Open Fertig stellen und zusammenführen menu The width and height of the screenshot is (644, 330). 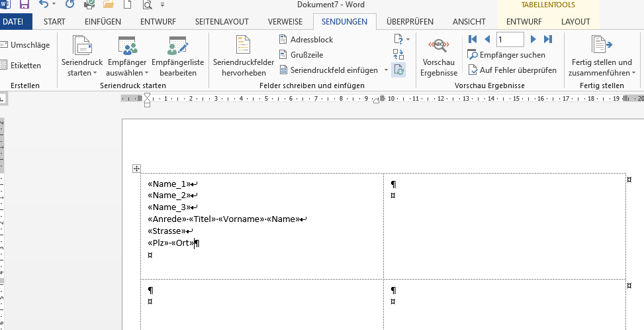pos(602,56)
